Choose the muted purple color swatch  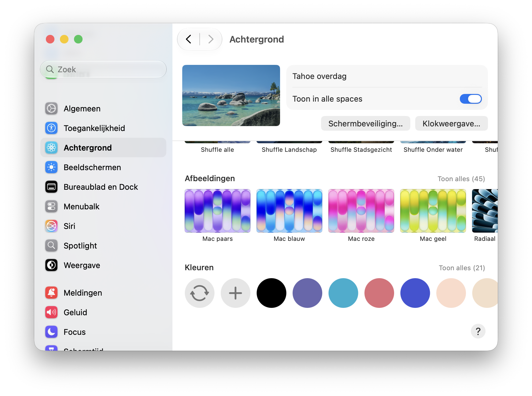[x=308, y=293]
